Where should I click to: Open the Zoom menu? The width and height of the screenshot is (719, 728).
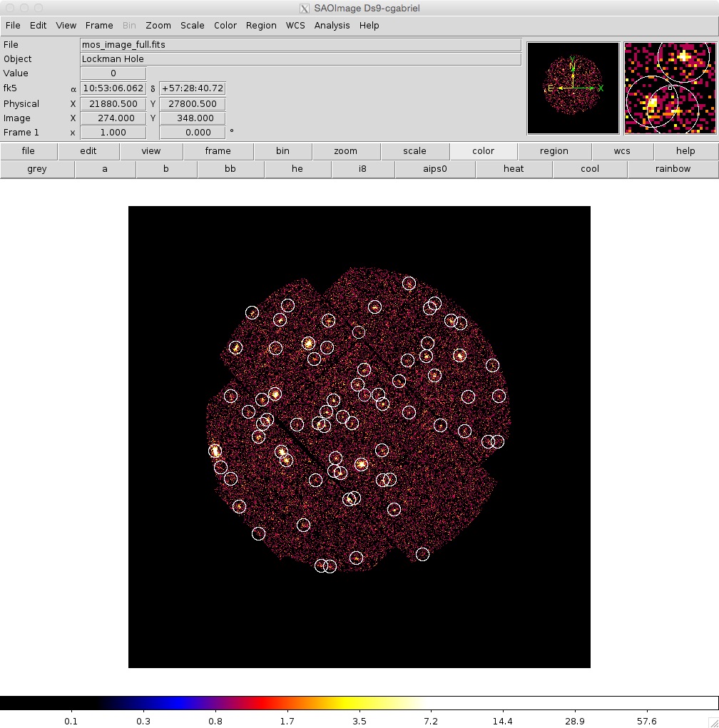[x=158, y=26]
